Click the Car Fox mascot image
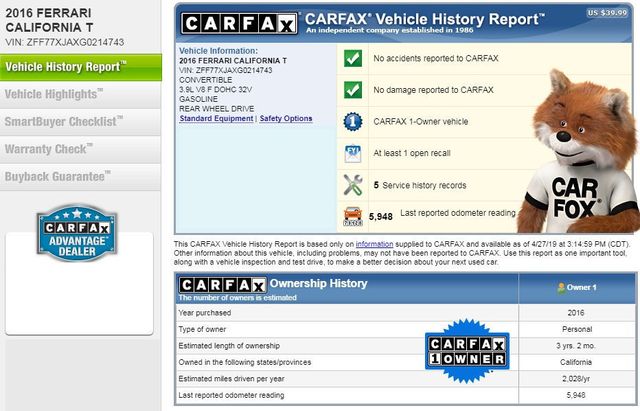640x411 pixels. [x=578, y=140]
